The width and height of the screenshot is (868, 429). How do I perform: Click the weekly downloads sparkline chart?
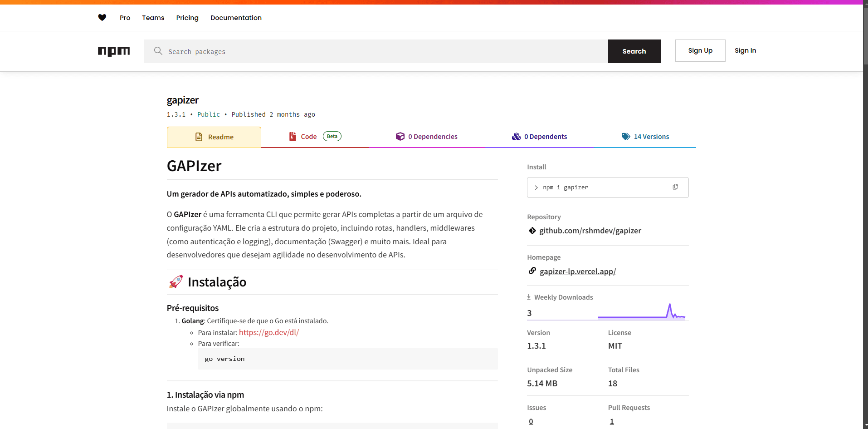point(641,312)
